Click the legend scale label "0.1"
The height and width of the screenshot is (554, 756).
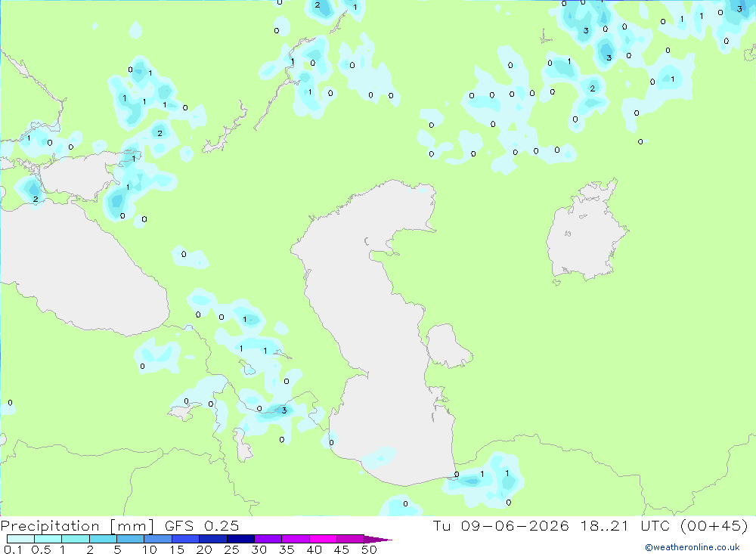click(x=13, y=549)
